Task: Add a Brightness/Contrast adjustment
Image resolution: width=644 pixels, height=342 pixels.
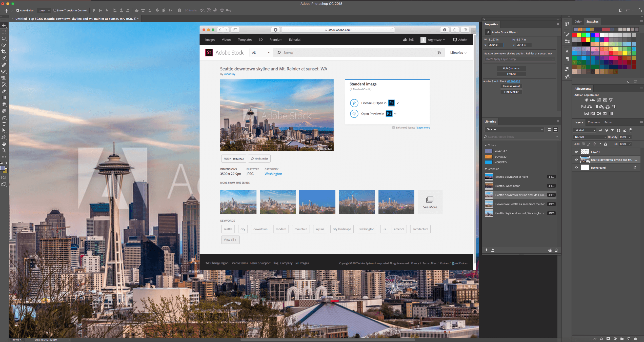Action: point(586,100)
